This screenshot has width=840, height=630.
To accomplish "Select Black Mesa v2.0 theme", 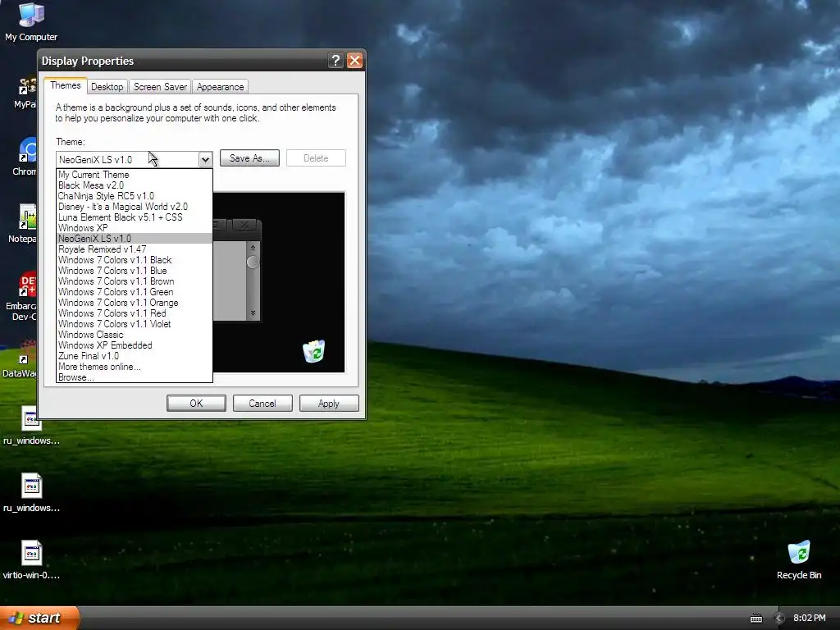I will coord(135,185).
